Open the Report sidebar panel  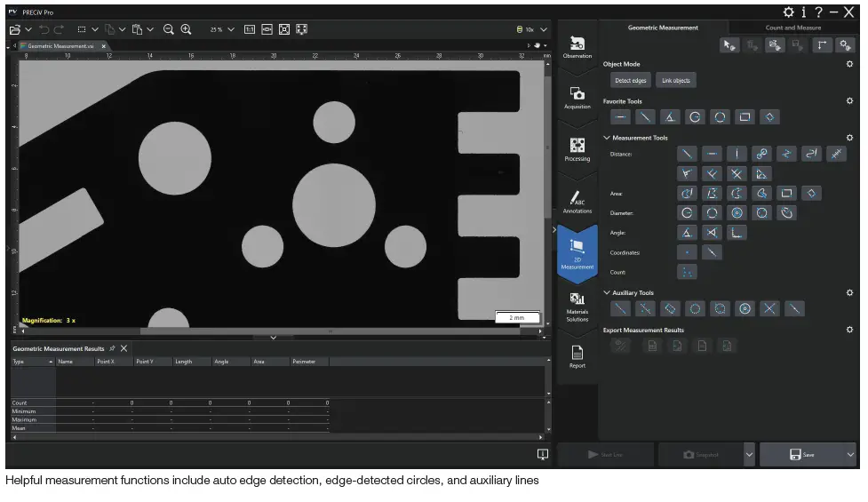coord(577,355)
